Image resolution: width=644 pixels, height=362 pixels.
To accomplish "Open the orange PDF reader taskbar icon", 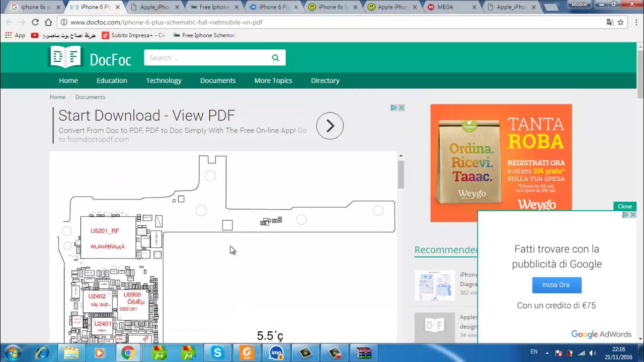I will [x=247, y=353].
